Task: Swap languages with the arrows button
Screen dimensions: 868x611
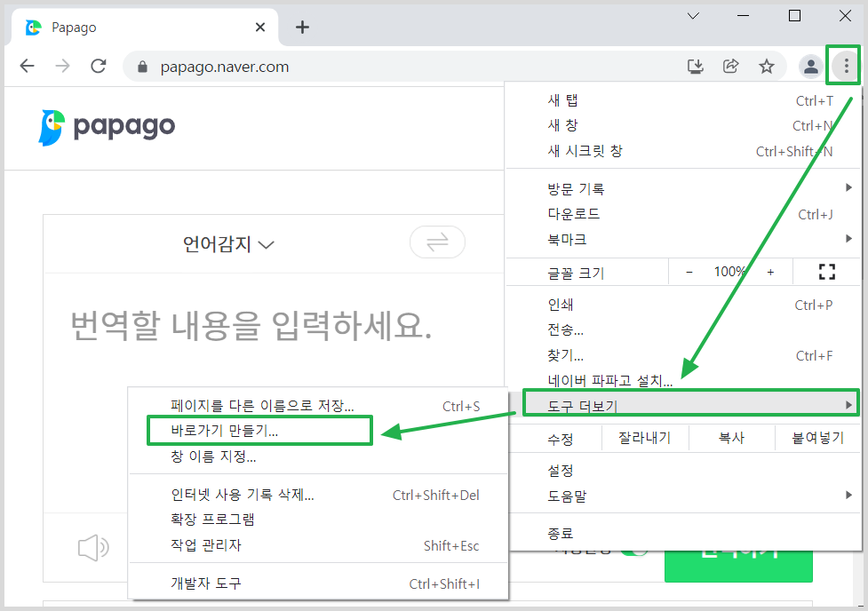Action: tap(437, 242)
